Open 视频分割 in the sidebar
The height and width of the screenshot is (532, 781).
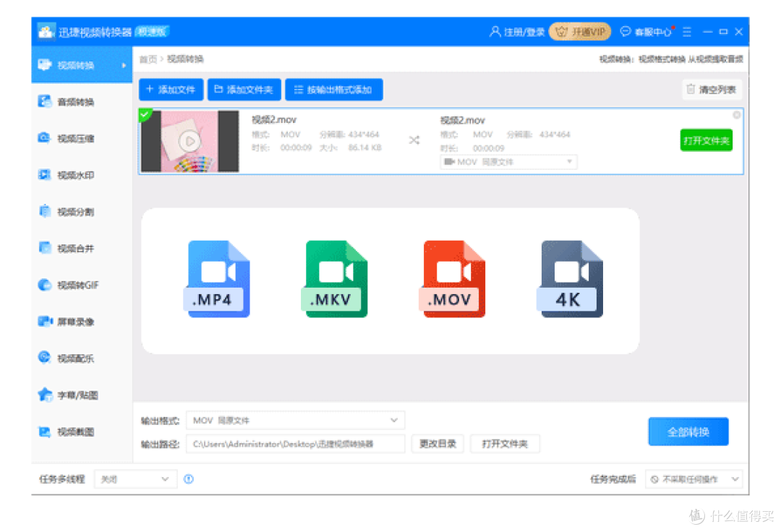coord(82,212)
